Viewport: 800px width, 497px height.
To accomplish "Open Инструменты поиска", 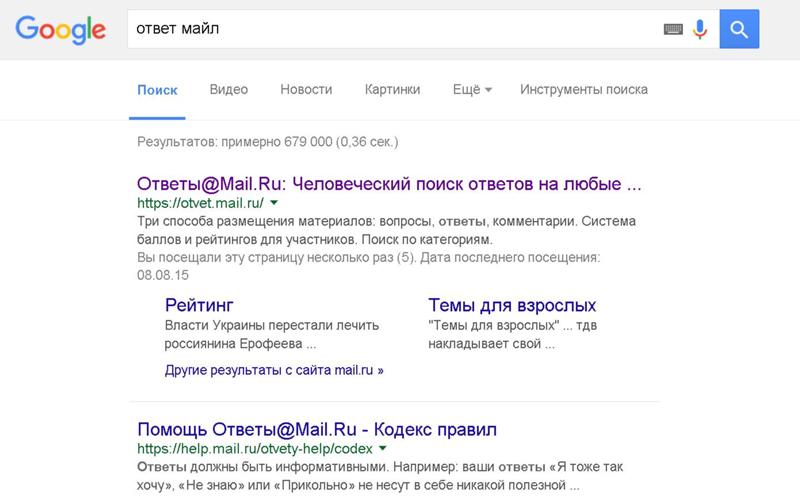I will pyautogui.click(x=584, y=90).
